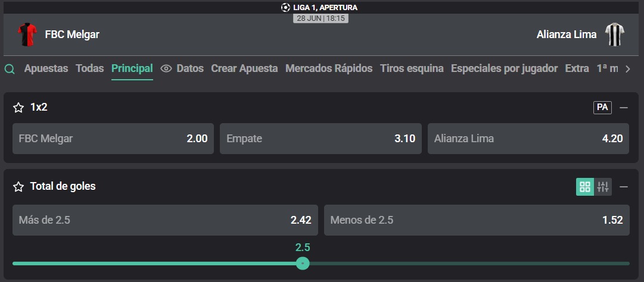Bet on FBC Melgar at 2.00
The image size is (644, 282).
pyautogui.click(x=113, y=139)
